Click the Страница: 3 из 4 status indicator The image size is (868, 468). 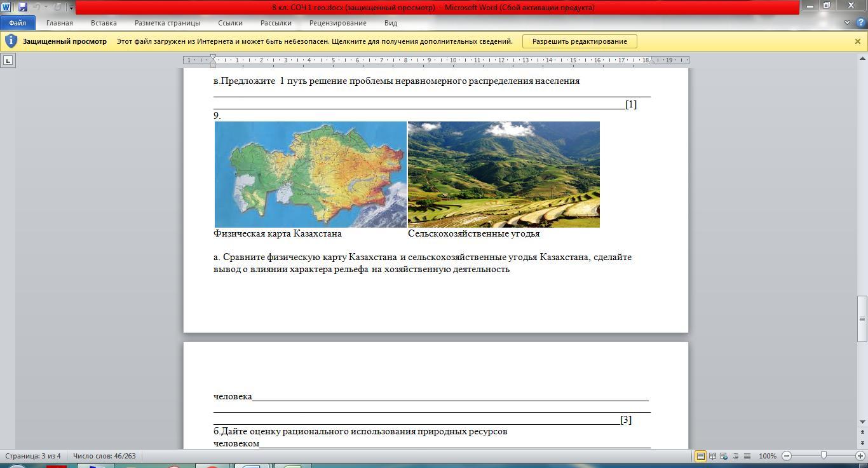33,456
